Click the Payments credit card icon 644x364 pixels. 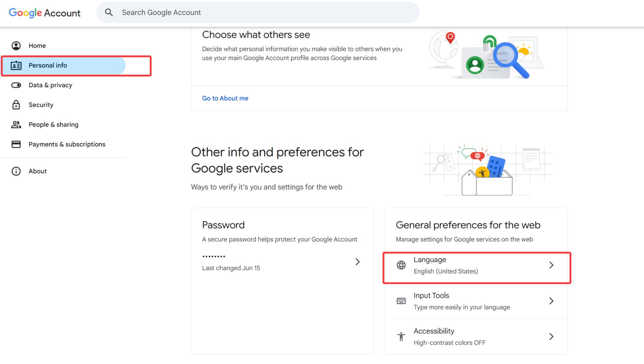[16, 144]
